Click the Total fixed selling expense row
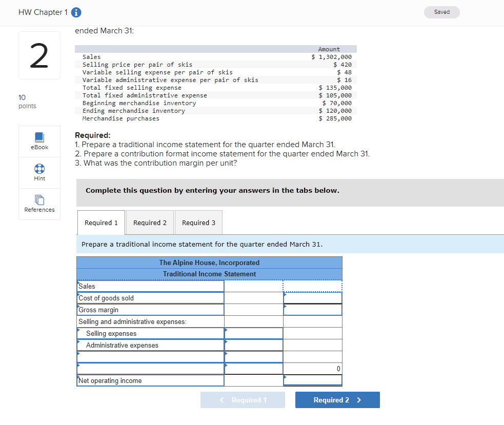 click(x=216, y=88)
